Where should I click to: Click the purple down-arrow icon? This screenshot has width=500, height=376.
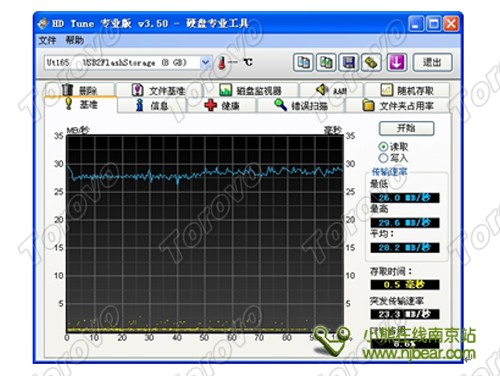396,62
